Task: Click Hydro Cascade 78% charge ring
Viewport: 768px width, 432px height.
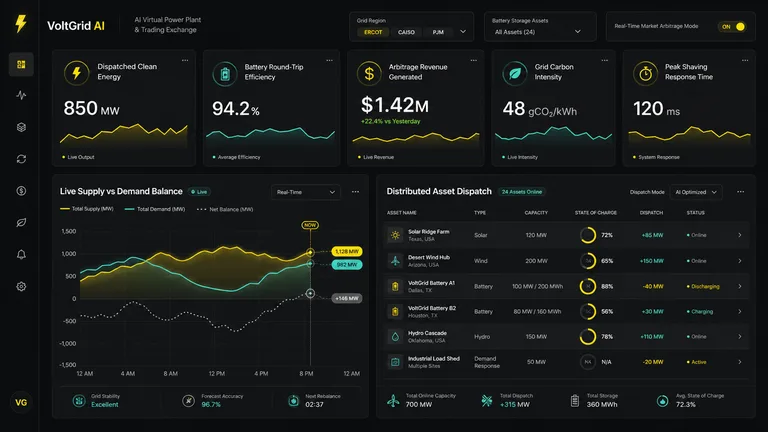Action: click(x=588, y=336)
